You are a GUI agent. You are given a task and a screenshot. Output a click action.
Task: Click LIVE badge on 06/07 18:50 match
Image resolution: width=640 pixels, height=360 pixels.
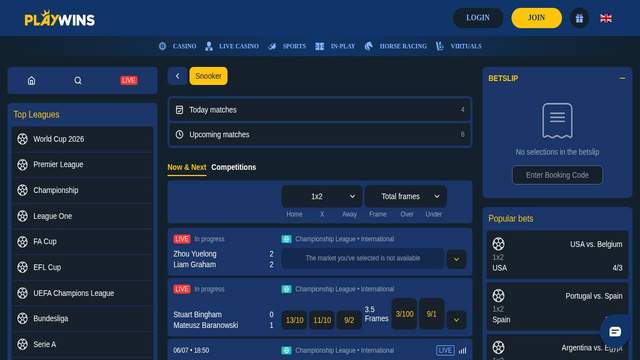445,350
